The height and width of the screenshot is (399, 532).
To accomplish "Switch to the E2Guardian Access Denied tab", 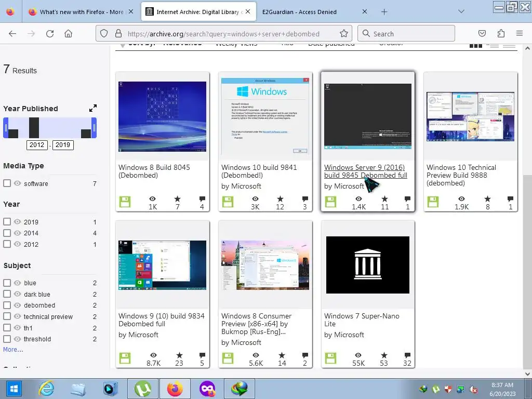I will [x=314, y=12].
